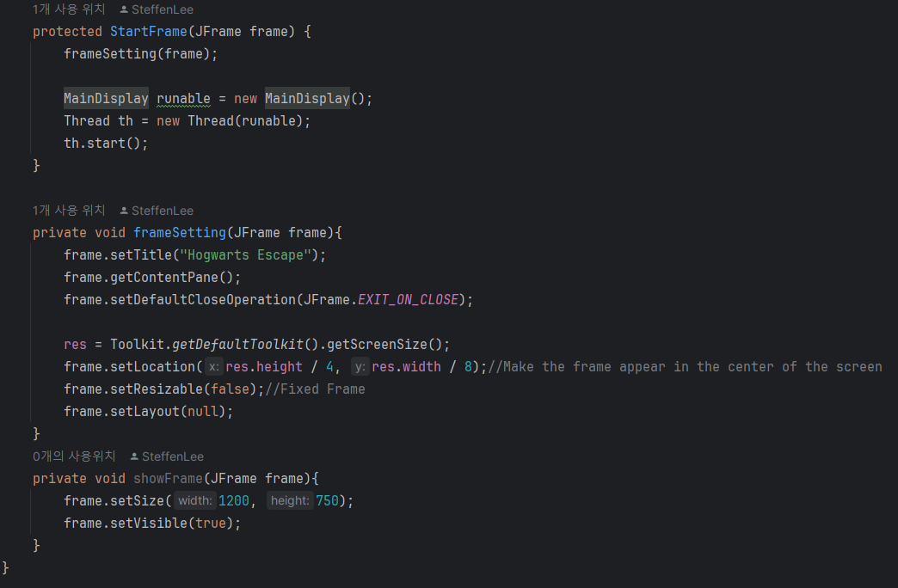Click the 'MainDisplay()' constructor call

point(315,99)
